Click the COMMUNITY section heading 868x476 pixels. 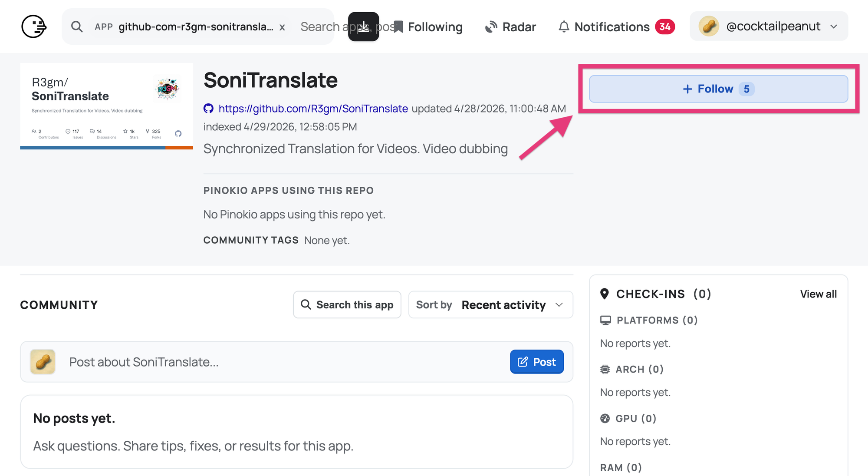pyautogui.click(x=59, y=305)
